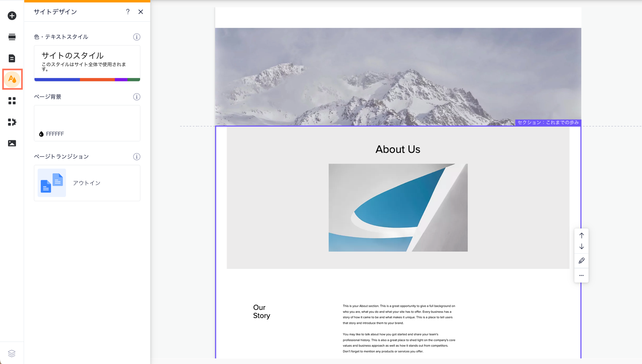This screenshot has height=364, width=642.
Task: Open the Layers icon at bottom left
Action: click(x=12, y=353)
